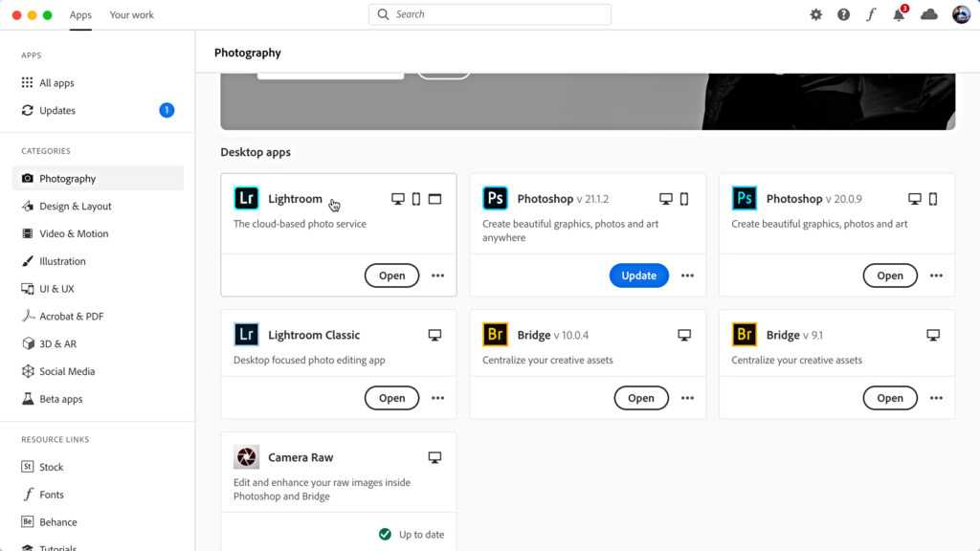Select the Photography category
This screenshot has height=551, width=980.
[x=98, y=178]
